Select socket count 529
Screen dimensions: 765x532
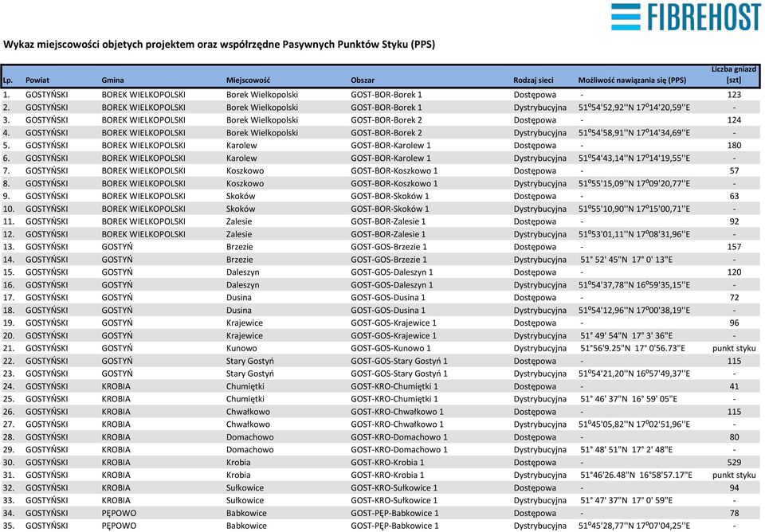click(734, 462)
